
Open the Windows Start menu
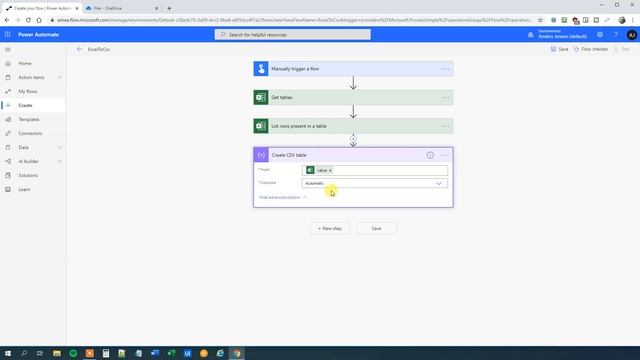coord(8,353)
